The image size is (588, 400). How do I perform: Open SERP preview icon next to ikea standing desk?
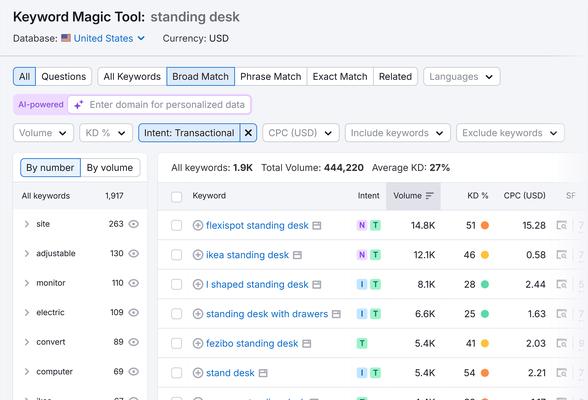297,255
